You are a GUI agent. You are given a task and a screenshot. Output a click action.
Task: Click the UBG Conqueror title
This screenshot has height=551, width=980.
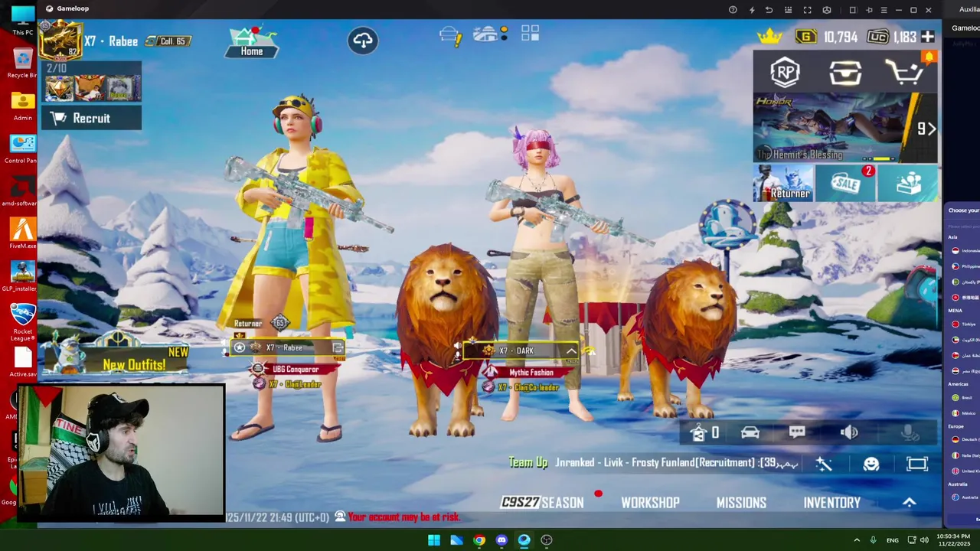click(296, 370)
